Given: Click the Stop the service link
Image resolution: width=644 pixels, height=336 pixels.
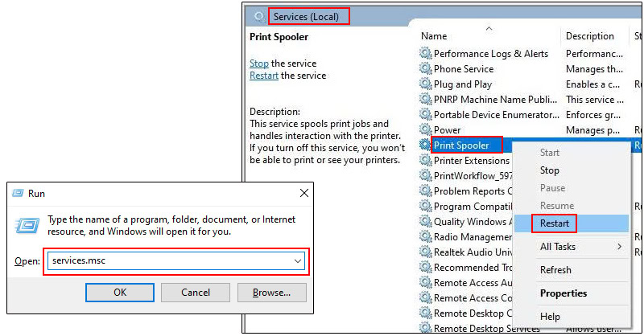Looking at the screenshot, I should [259, 64].
